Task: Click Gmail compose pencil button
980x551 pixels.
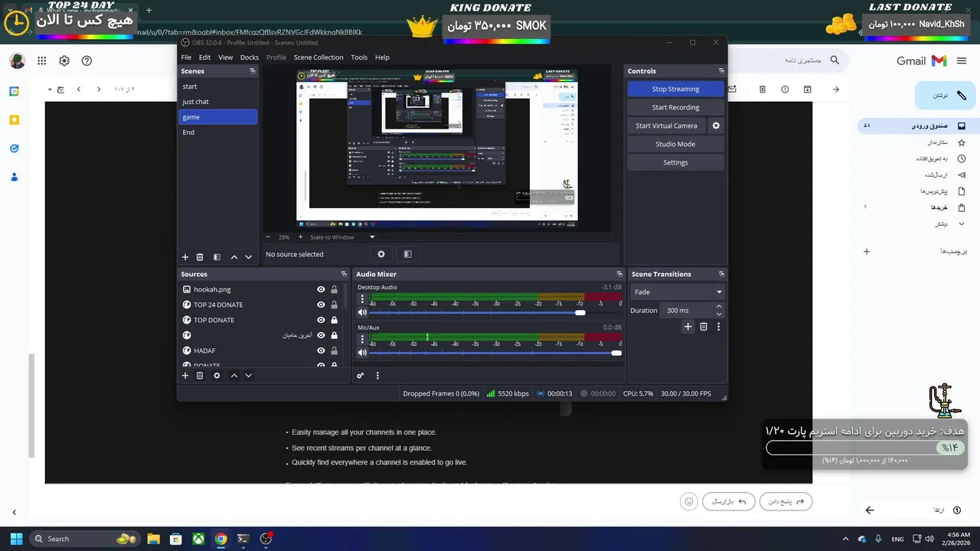Action: (x=944, y=96)
